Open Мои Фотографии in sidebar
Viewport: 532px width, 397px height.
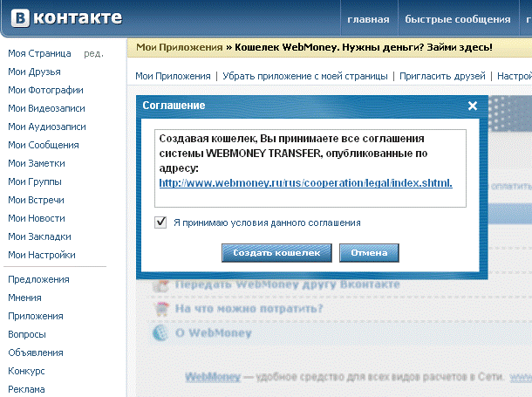(45, 90)
